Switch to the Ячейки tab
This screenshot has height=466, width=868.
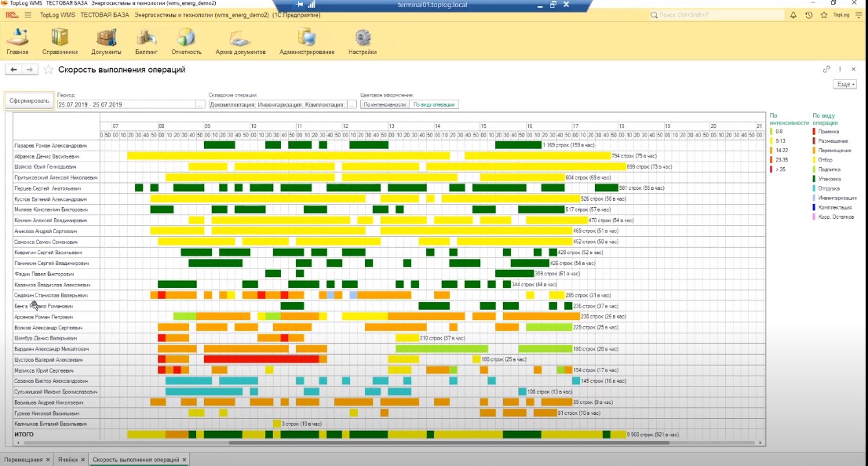click(x=68, y=460)
